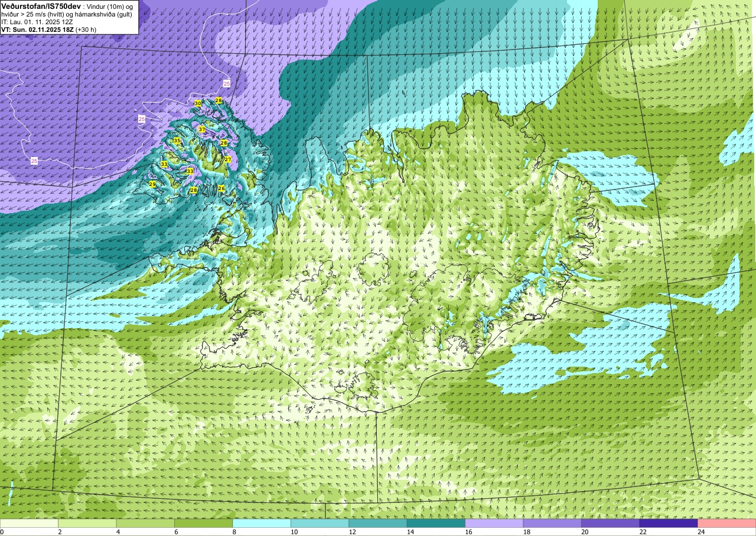Click the '(+30 h)' forecast offset text
Screen dimensions: 756x536
point(86,29)
